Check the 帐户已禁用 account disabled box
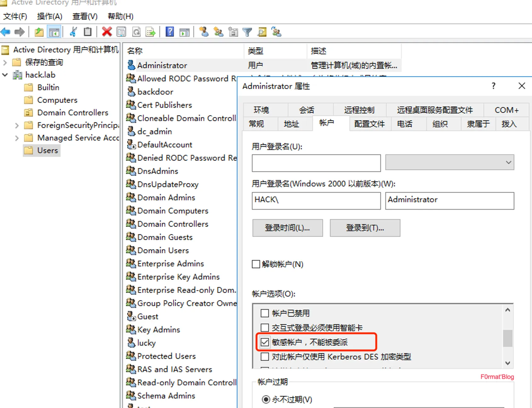The height and width of the screenshot is (408, 532). click(x=265, y=313)
